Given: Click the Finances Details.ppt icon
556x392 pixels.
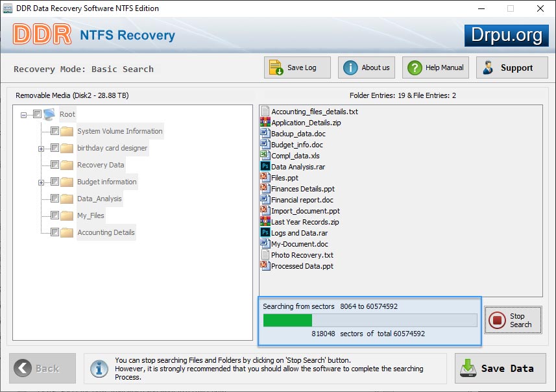Looking at the screenshot, I should click(x=265, y=188).
